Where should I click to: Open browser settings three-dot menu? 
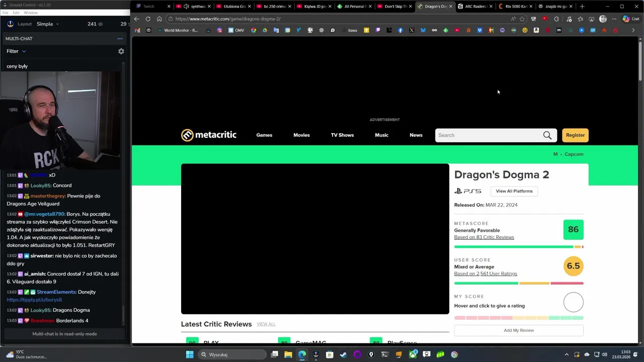click(x=614, y=19)
